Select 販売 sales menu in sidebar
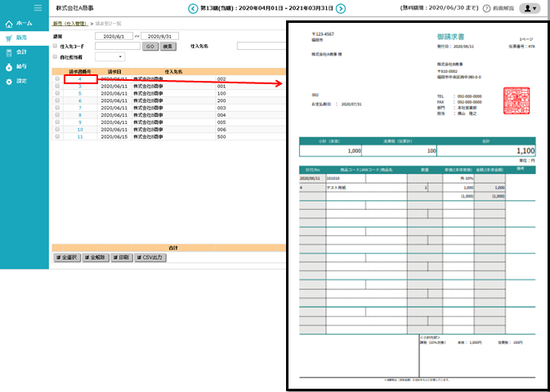 (x=21, y=38)
